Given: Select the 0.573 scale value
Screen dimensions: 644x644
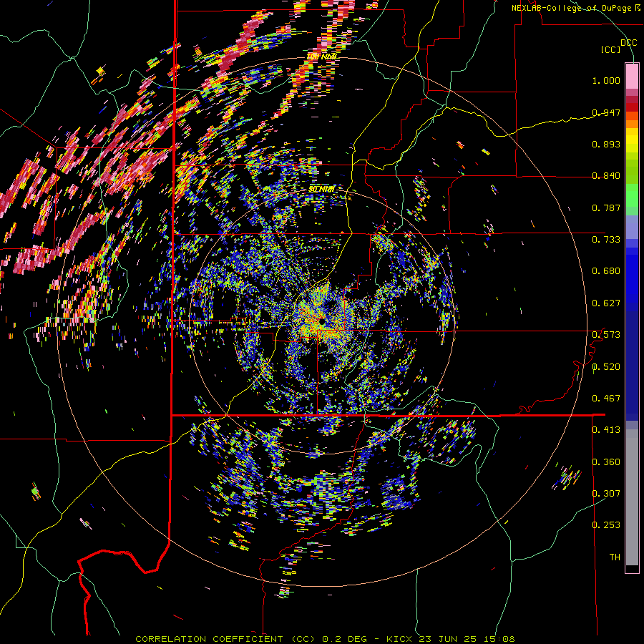Looking at the screenshot, I should (x=606, y=335).
